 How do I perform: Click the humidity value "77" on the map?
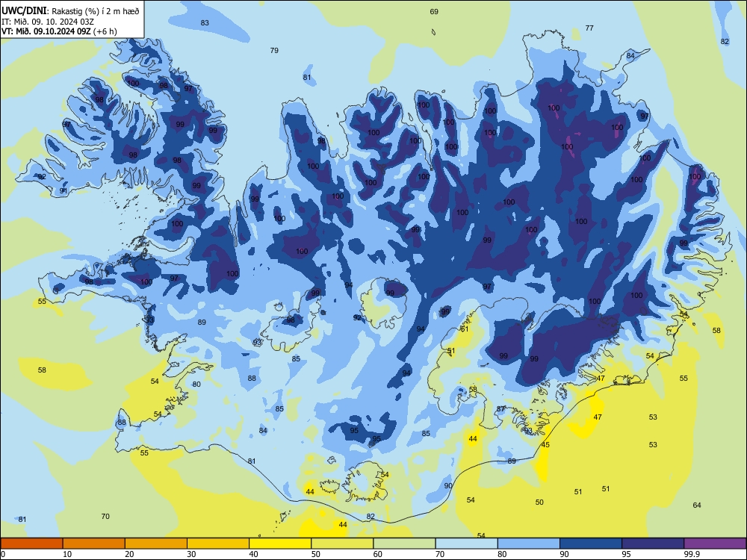pos(589,28)
